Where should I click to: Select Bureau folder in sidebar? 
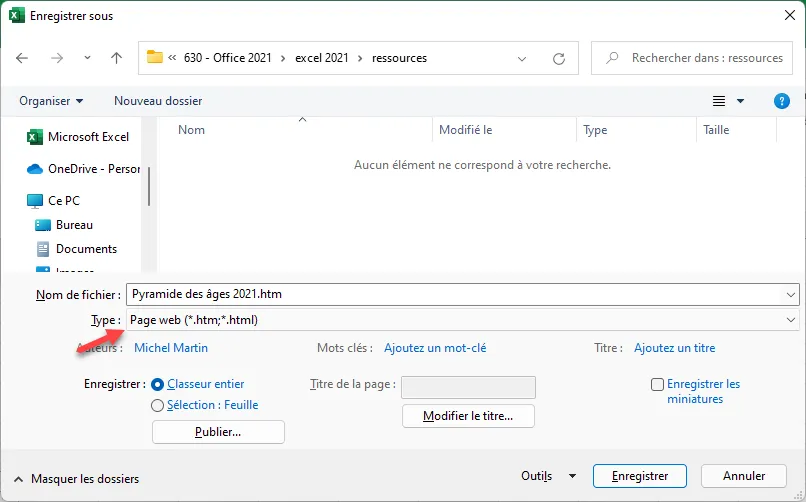[74, 225]
